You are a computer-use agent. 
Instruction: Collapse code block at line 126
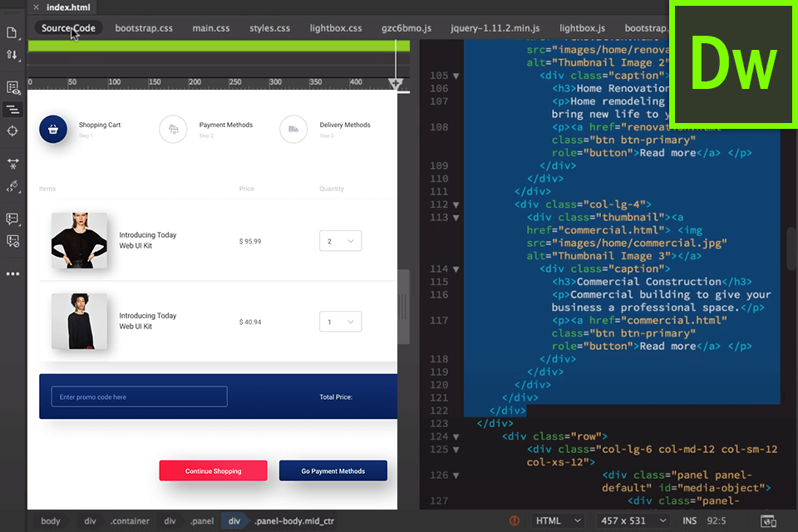pos(456,475)
